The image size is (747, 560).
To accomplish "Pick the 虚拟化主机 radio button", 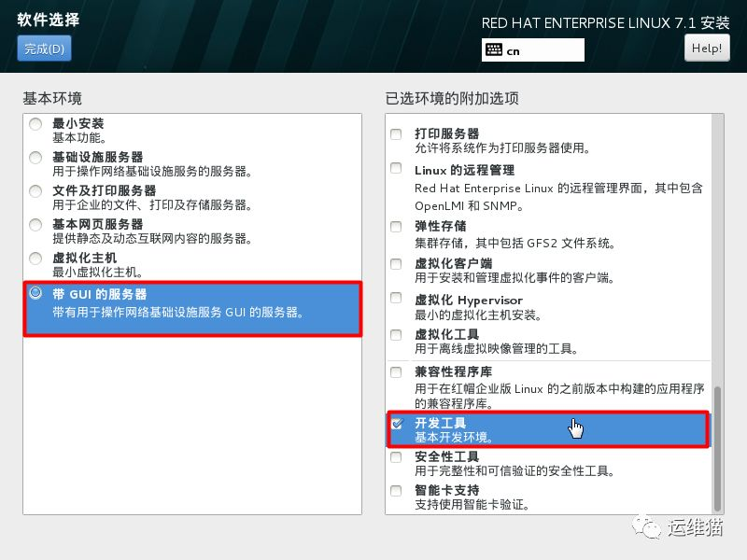I will coord(35,259).
